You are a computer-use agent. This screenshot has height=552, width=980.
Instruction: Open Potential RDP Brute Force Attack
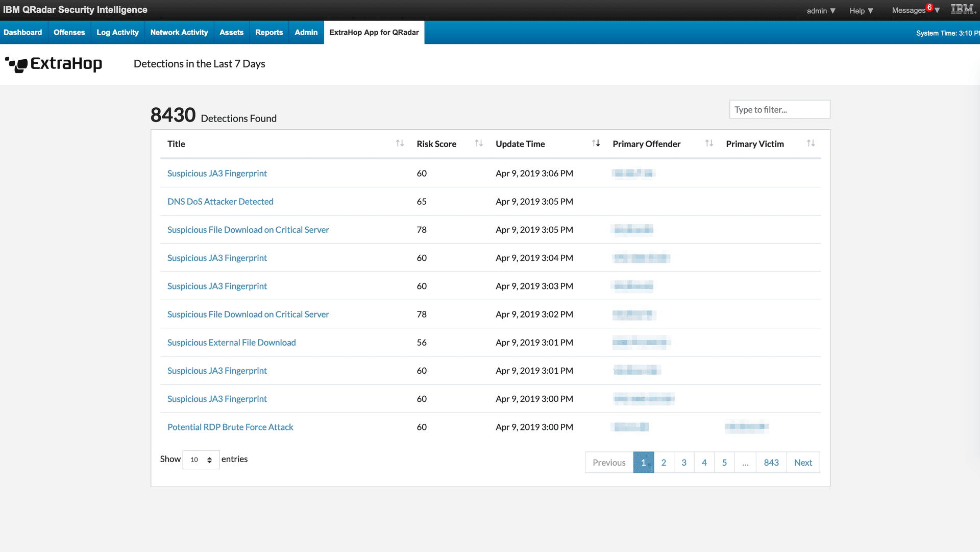coord(230,427)
